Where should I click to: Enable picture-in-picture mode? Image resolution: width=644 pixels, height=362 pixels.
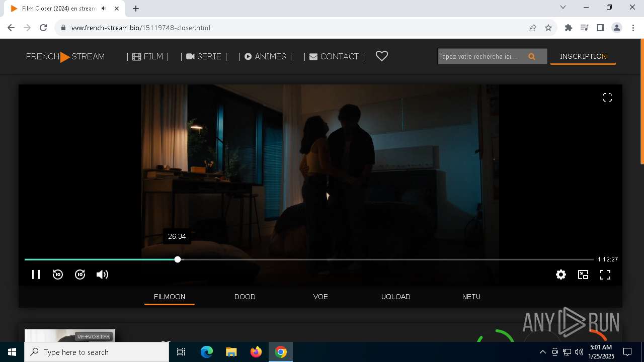tap(583, 275)
